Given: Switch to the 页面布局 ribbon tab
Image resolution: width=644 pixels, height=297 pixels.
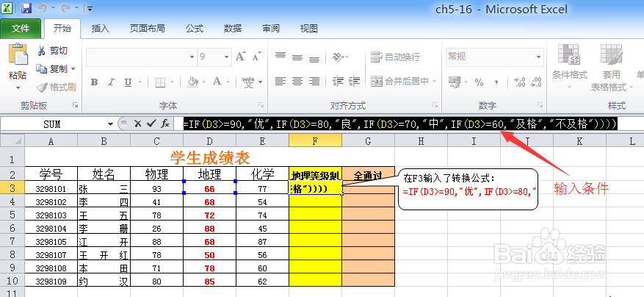Looking at the screenshot, I should point(147,29).
